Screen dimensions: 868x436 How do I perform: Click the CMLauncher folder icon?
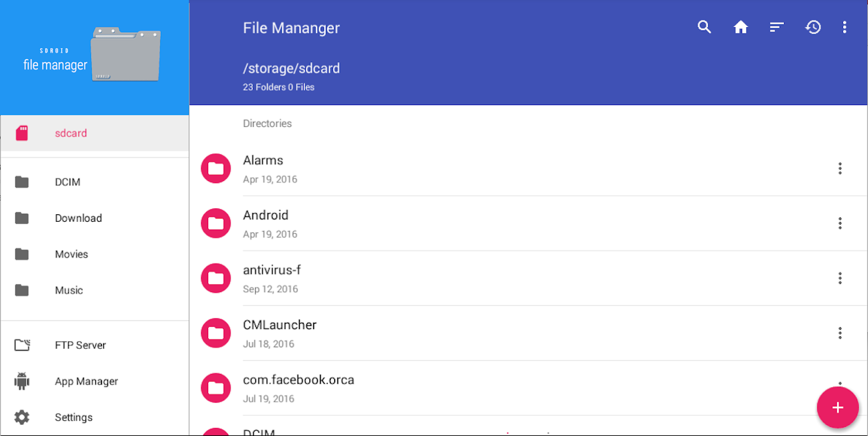216,333
